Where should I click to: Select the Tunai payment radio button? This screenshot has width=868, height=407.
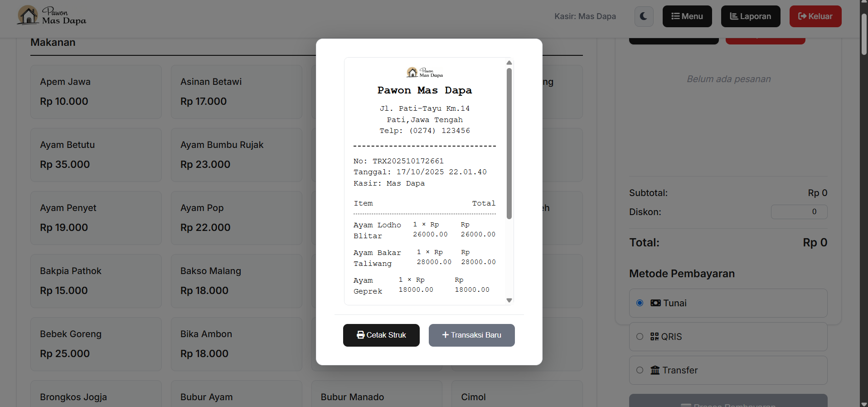(640, 303)
